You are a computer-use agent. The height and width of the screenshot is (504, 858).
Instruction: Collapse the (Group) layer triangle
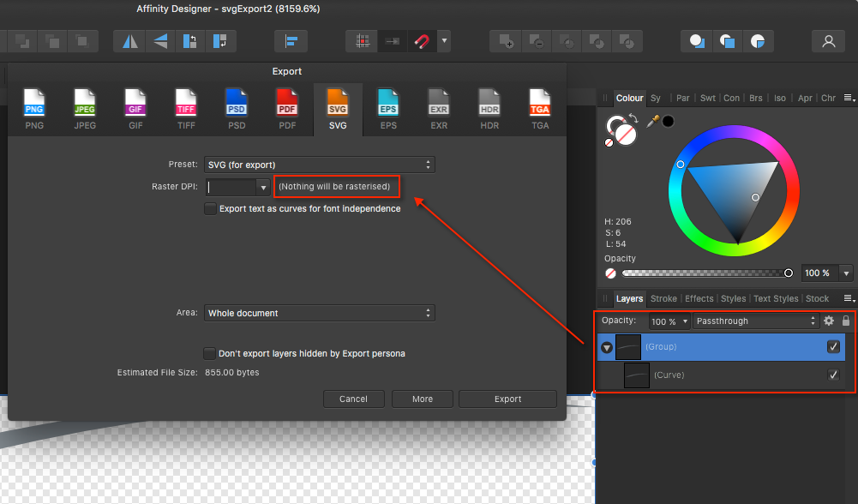point(606,347)
